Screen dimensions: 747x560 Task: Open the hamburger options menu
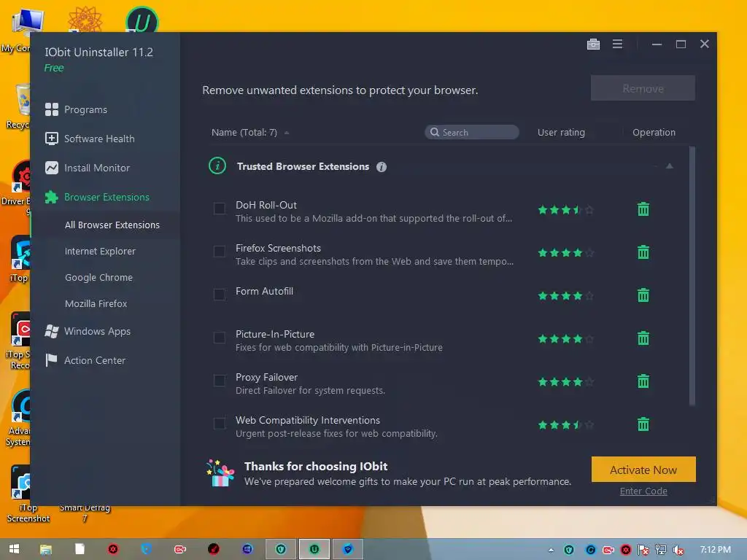coord(617,44)
